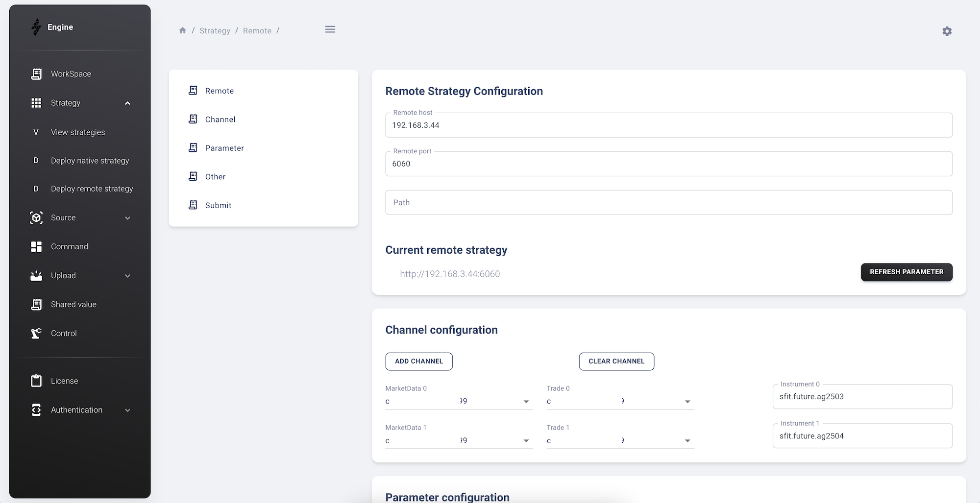The height and width of the screenshot is (503, 980).
Task: Expand the Authentication sidebar menu
Action: pyautogui.click(x=127, y=410)
